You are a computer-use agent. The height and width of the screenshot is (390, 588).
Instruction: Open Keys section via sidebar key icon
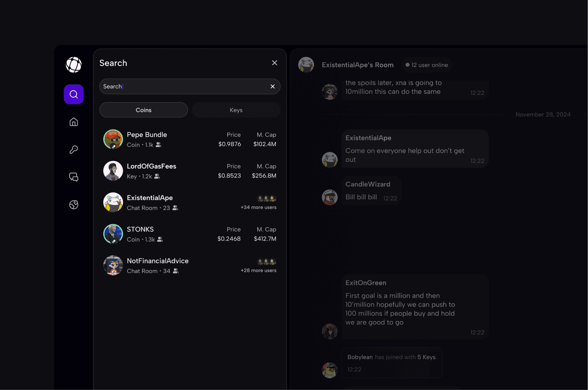coord(74,149)
